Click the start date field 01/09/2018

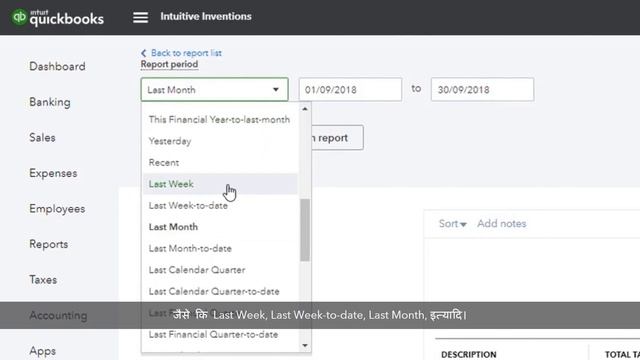(350, 89)
